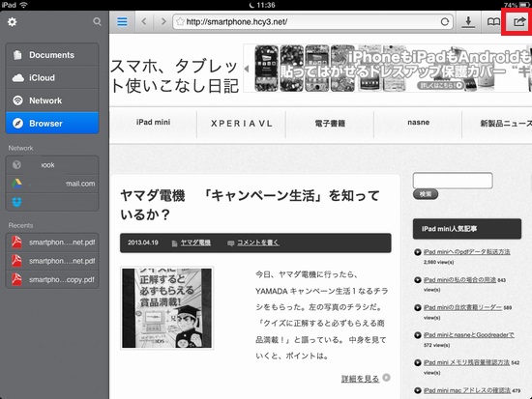Open iPad miniの自炊書籍リーダー link

(x=462, y=307)
